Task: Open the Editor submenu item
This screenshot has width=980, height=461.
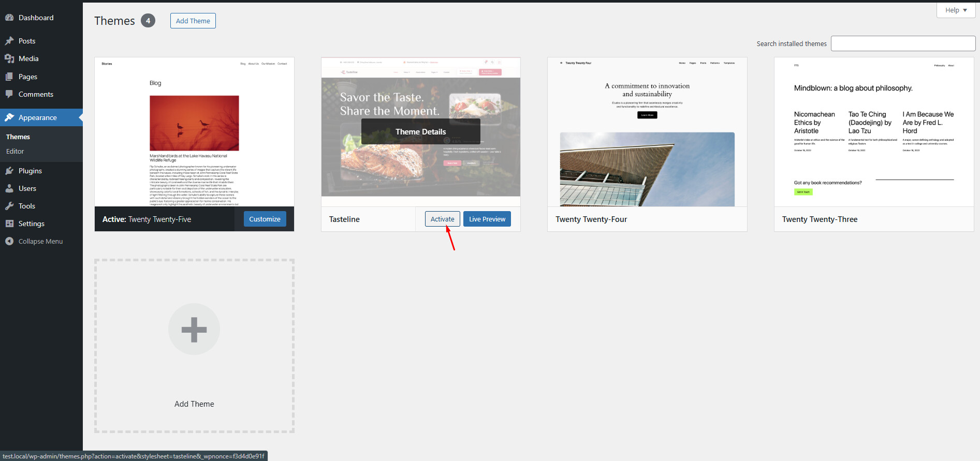Action: click(15, 151)
